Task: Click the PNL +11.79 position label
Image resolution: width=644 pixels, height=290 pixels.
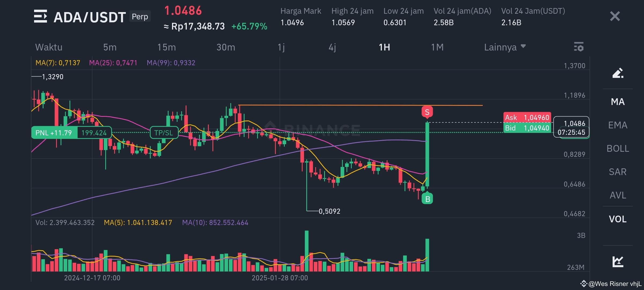Action: click(x=54, y=132)
